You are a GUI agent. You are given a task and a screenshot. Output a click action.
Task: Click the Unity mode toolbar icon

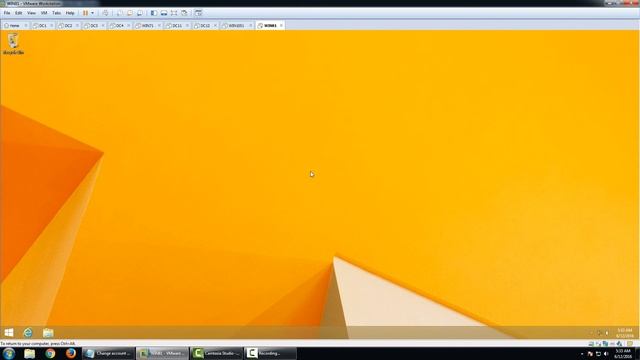(184, 13)
